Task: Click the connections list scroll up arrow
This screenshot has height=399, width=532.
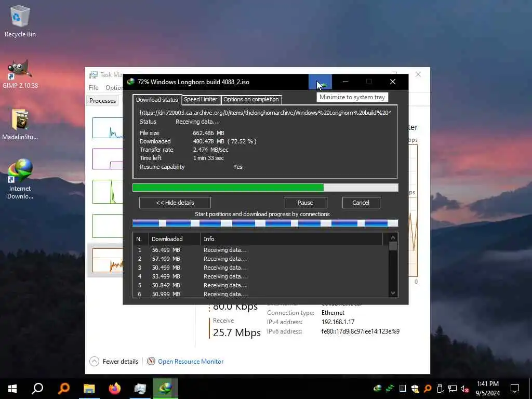Action: 393,237
